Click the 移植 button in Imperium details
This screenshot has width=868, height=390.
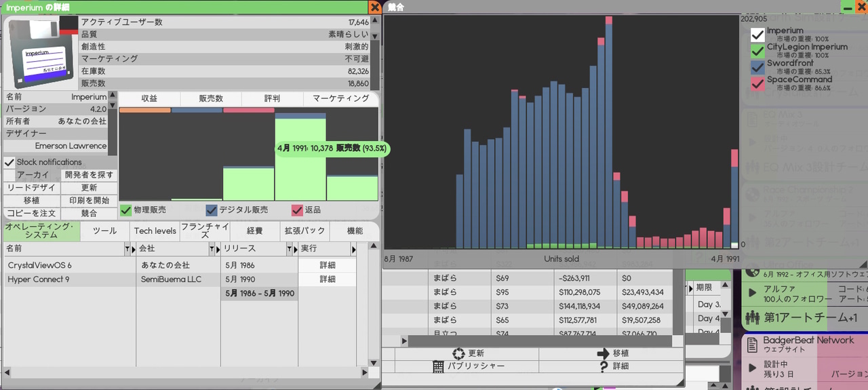(31, 201)
